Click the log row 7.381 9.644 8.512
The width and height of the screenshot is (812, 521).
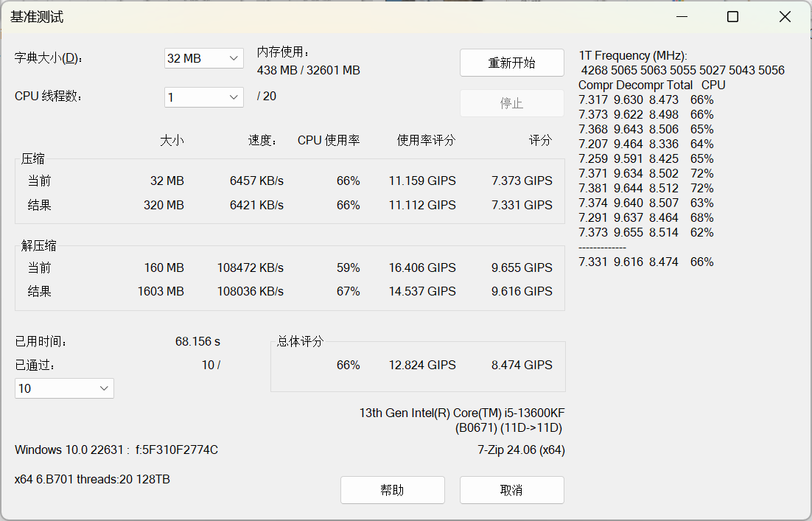tap(645, 189)
